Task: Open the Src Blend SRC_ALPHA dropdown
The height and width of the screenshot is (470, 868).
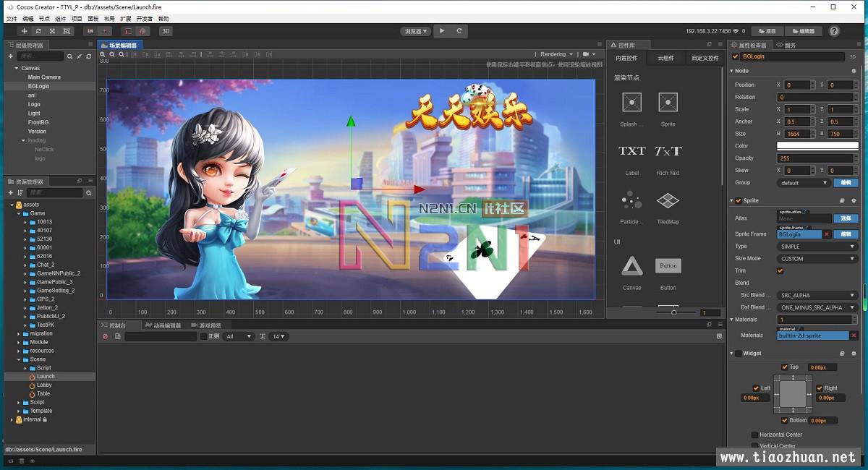Action: (817, 296)
